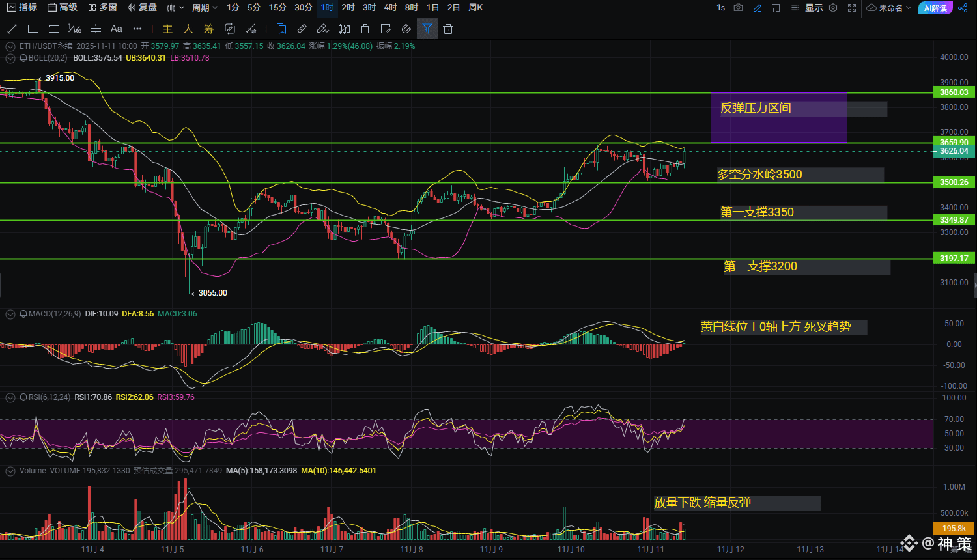Expand the candlestick chart type dropdown
This screenshot has height=560, width=977.
[x=175, y=8]
